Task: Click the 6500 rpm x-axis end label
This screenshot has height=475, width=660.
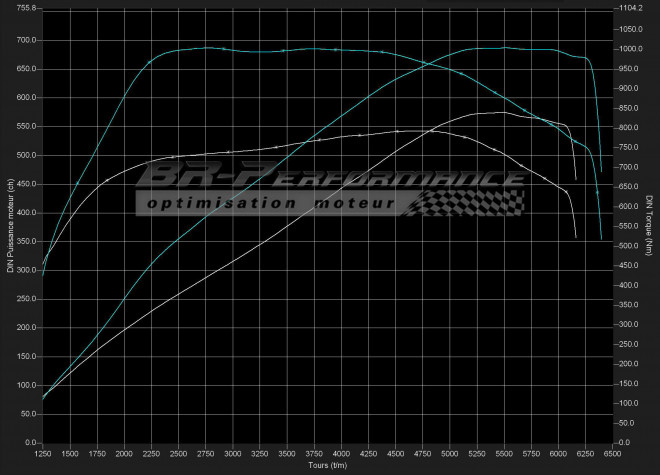Action: point(612,454)
